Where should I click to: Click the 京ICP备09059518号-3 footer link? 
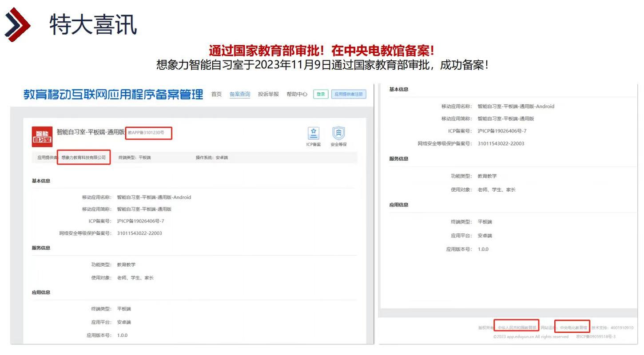[x=596, y=337]
